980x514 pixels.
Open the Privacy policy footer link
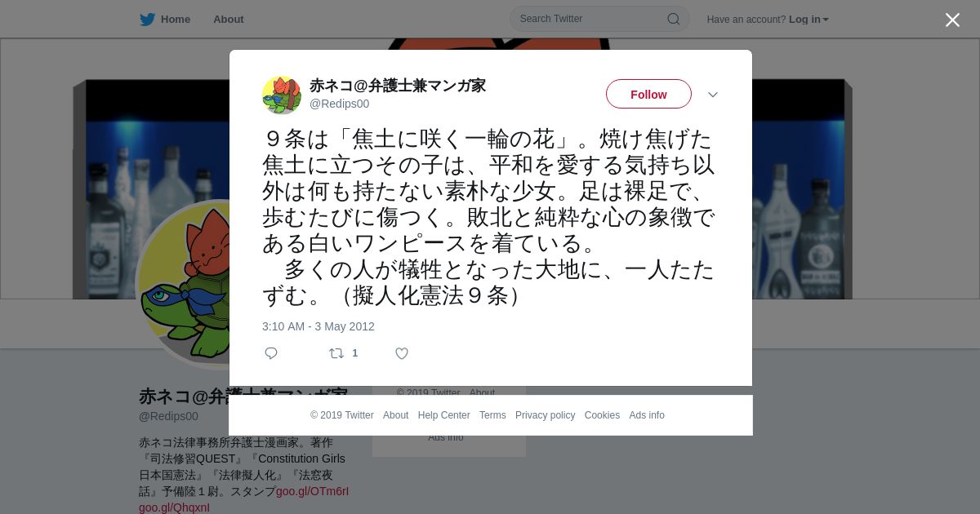545,415
